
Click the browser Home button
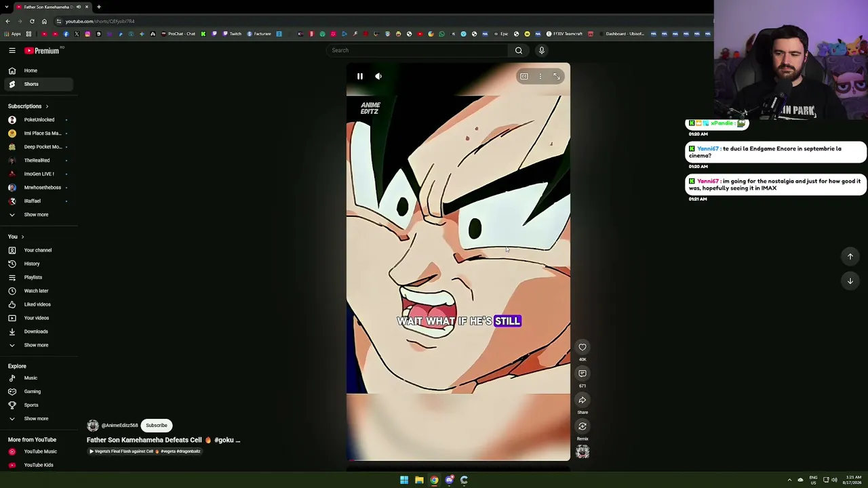[44, 22]
